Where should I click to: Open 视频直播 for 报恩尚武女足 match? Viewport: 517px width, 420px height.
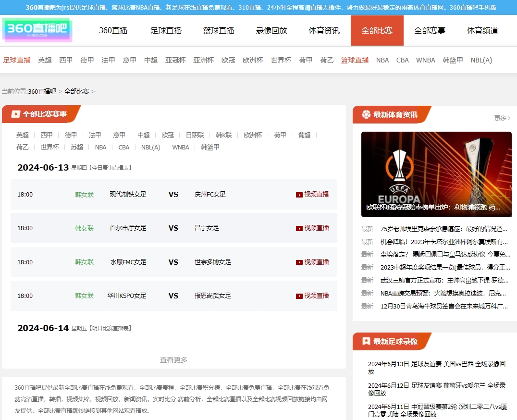click(312, 296)
